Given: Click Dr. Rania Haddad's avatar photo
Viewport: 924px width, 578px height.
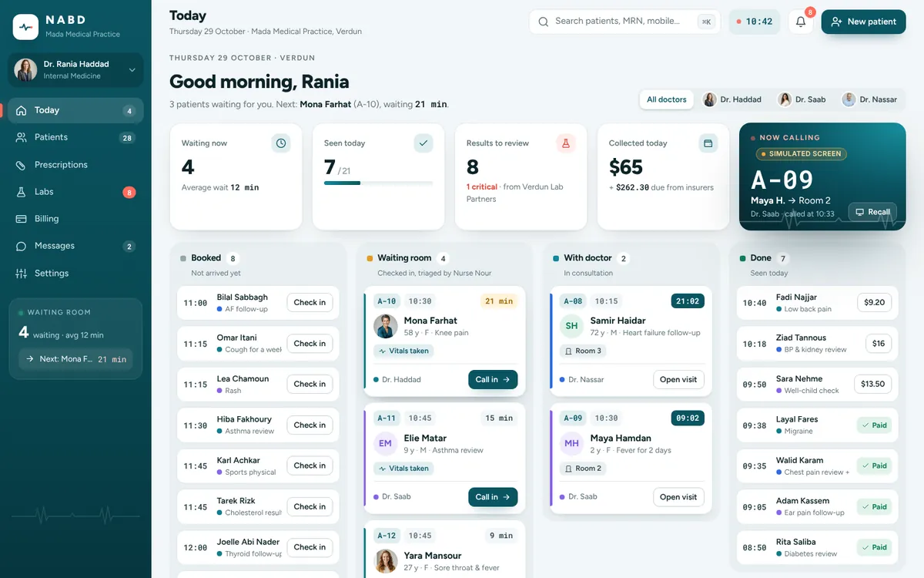Looking at the screenshot, I should 25,70.
